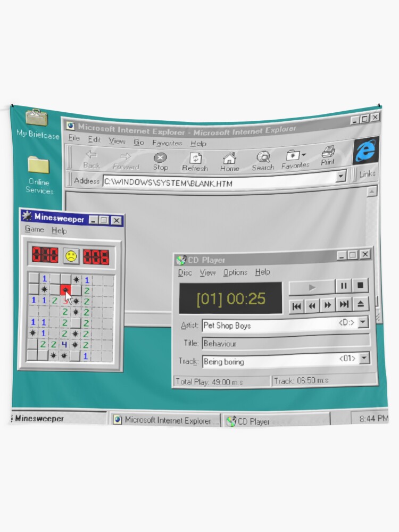Open the Options menu in CD Player
This screenshot has height=532, width=399.
[x=235, y=272]
